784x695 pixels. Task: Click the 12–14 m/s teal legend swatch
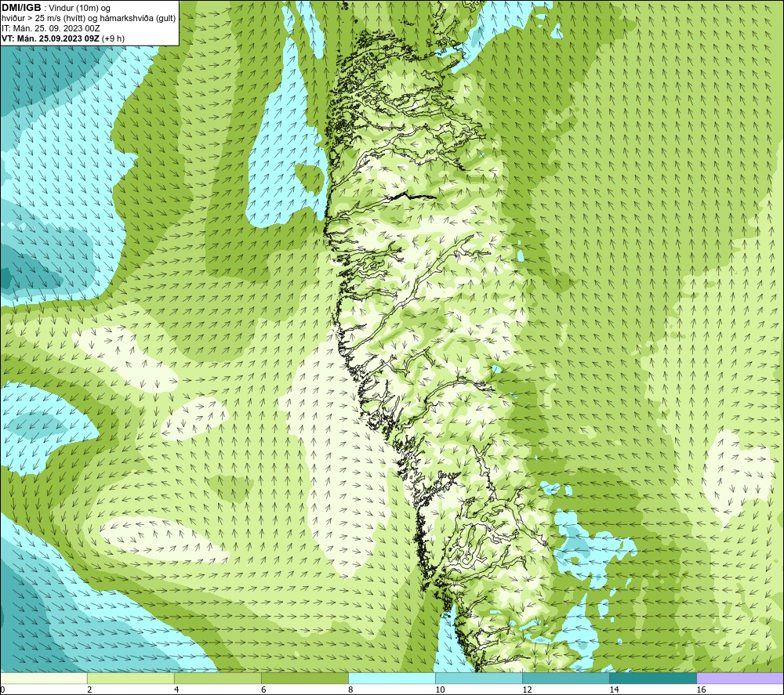point(566,678)
